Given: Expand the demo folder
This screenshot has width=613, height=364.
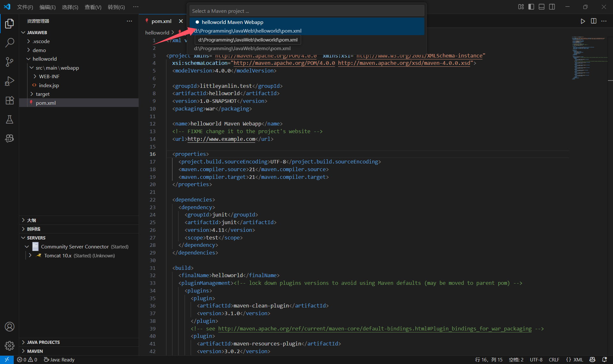Looking at the screenshot, I should point(39,50).
